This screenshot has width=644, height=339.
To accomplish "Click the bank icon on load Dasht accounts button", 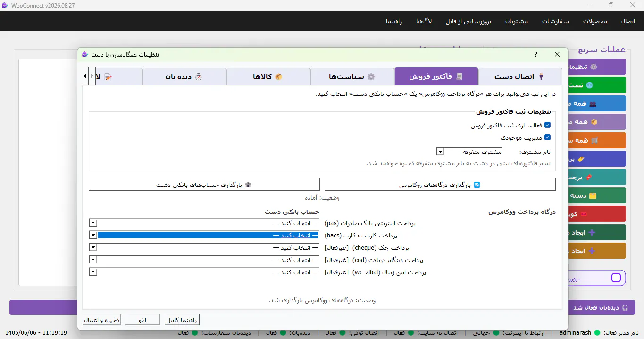I will [x=248, y=185].
